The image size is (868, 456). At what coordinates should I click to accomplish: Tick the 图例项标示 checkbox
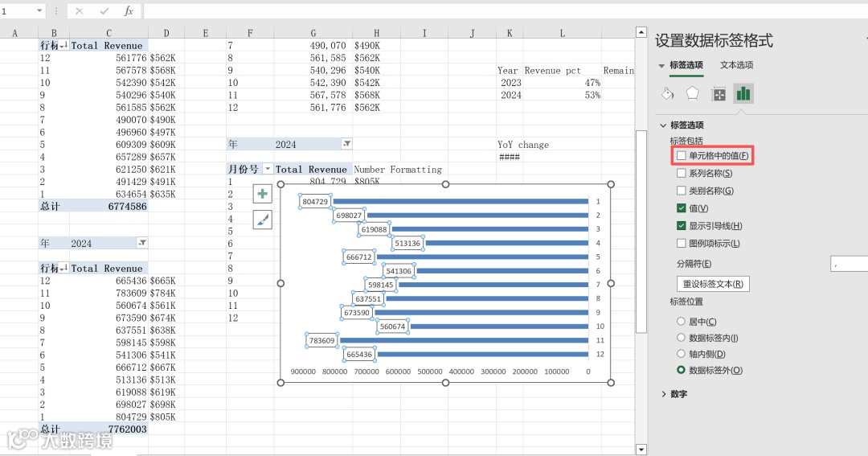click(x=682, y=243)
